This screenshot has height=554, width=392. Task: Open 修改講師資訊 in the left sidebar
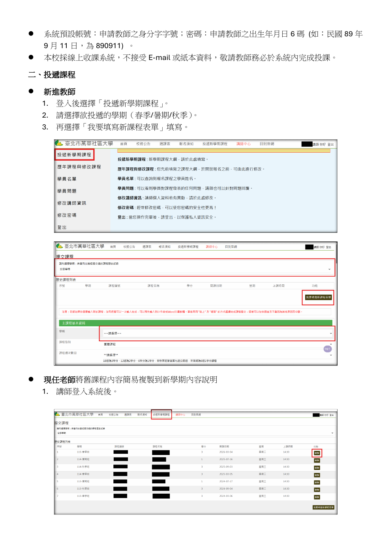coord(71,203)
